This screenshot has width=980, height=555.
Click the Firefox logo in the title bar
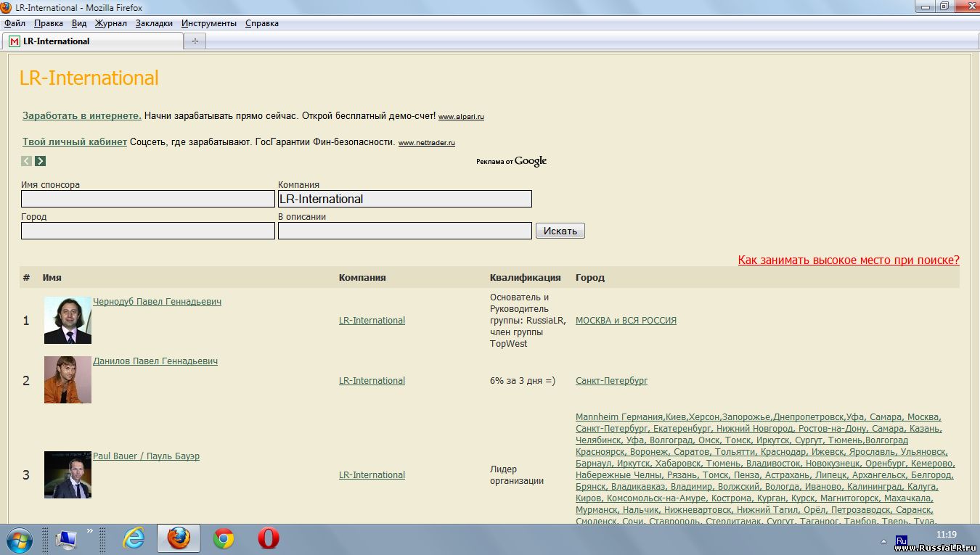click(7, 7)
